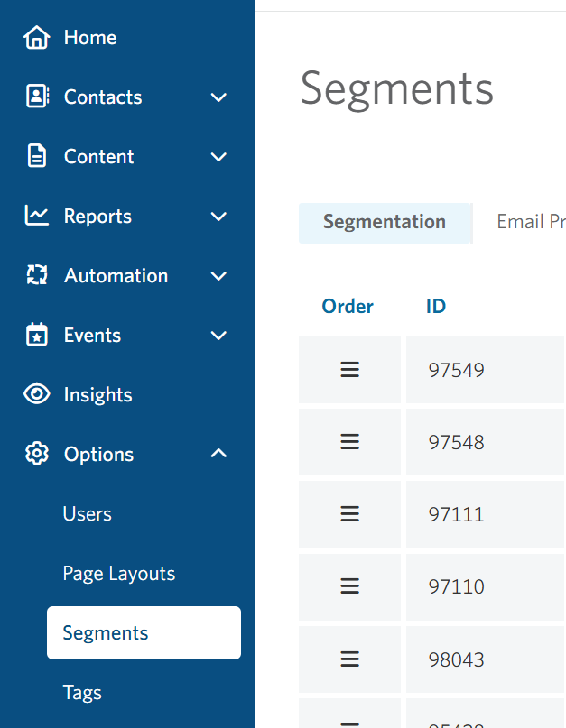This screenshot has height=728, width=566.
Task: Open the Events sidebar item
Action: coord(92,336)
